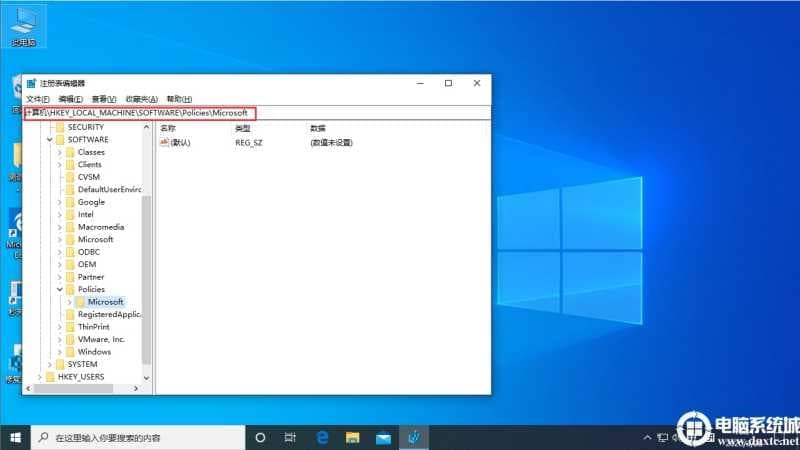The image size is (800, 450).
Task: Open Task View on the taskbar
Action: [290, 438]
